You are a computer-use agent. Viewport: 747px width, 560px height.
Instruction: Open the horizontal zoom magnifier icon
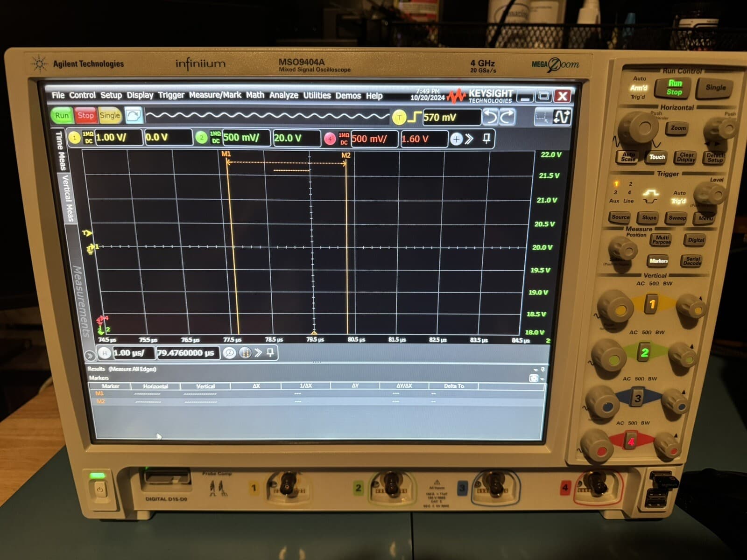click(x=229, y=353)
